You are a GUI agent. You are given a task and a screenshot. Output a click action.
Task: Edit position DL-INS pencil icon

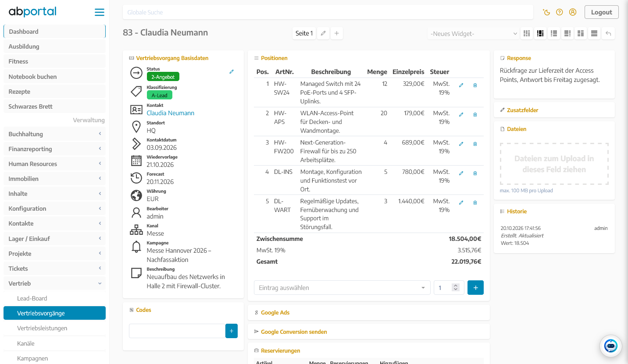coord(461,173)
